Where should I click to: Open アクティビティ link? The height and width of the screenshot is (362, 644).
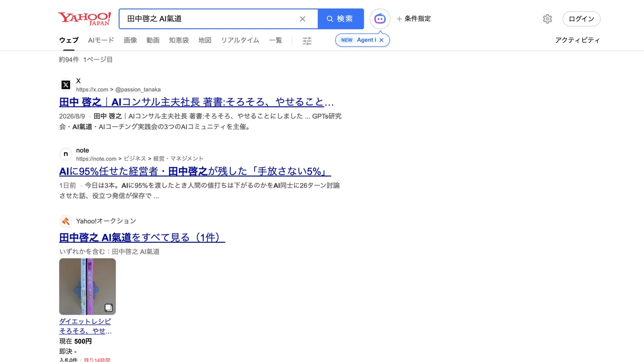(578, 40)
